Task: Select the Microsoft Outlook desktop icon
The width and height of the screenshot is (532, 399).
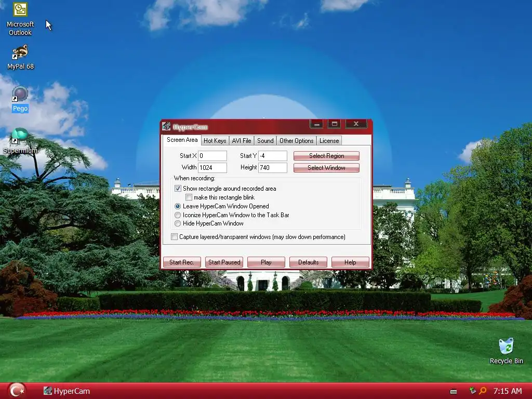Action: pos(20,19)
